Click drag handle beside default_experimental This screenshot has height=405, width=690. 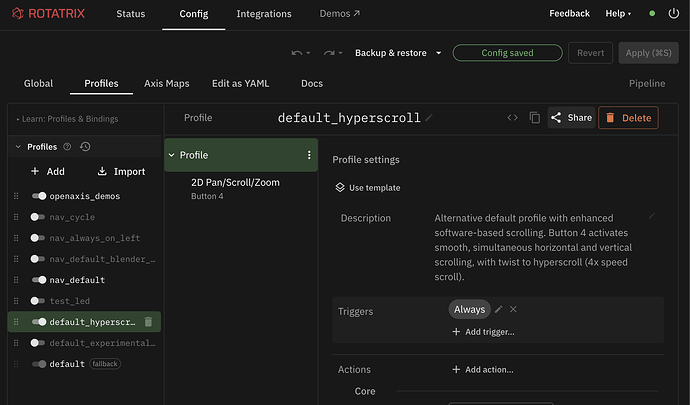pyautogui.click(x=16, y=343)
